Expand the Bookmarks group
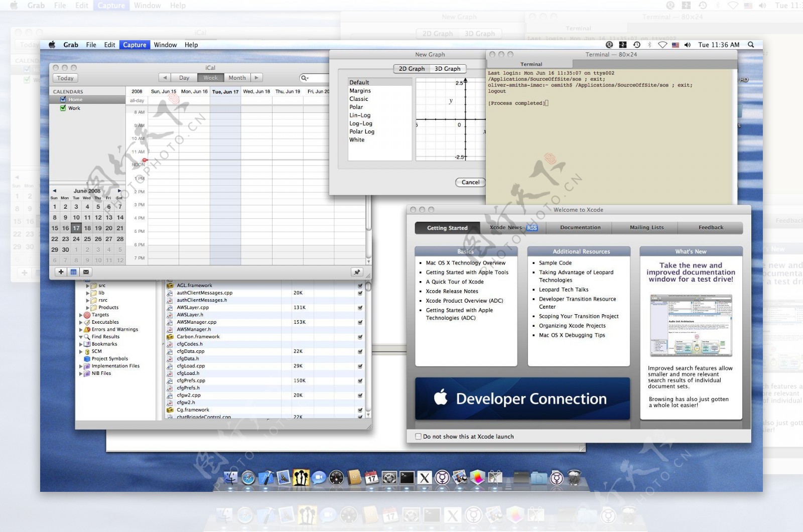The height and width of the screenshot is (532, 803). point(81,344)
